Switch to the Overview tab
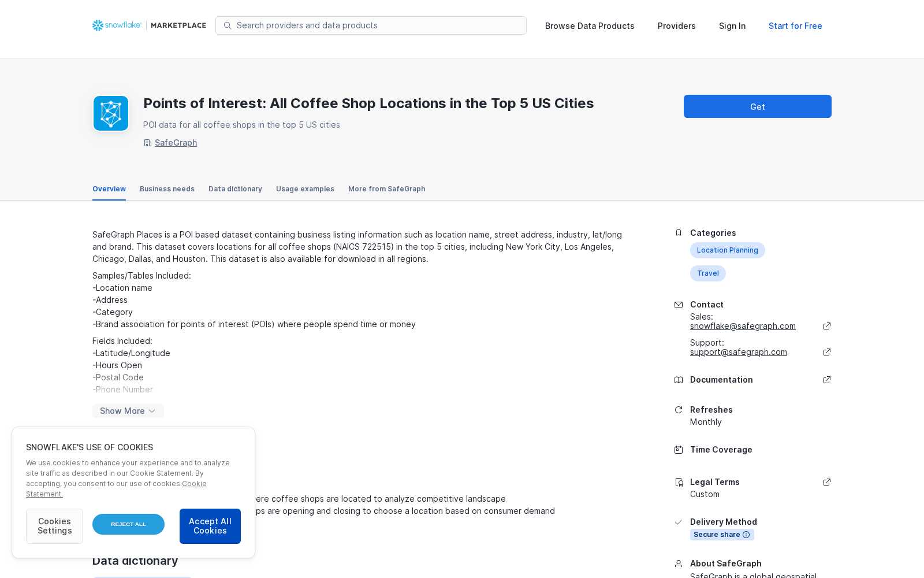 (x=109, y=189)
